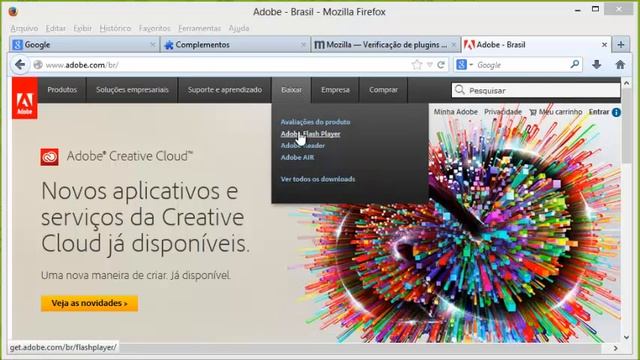640x360 pixels.
Task: Switch to the Google tab
Action: pyautogui.click(x=84, y=44)
